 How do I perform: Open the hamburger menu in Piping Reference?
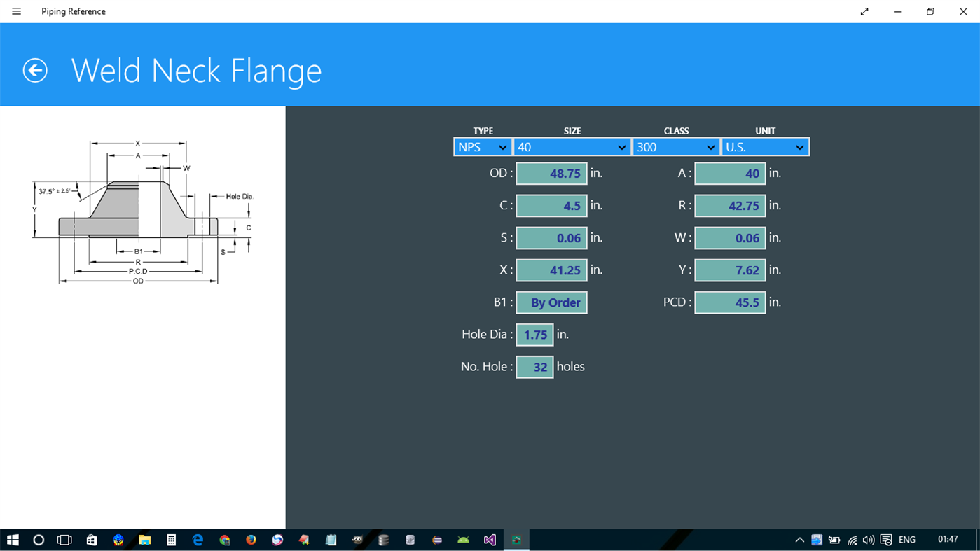pyautogui.click(x=16, y=11)
